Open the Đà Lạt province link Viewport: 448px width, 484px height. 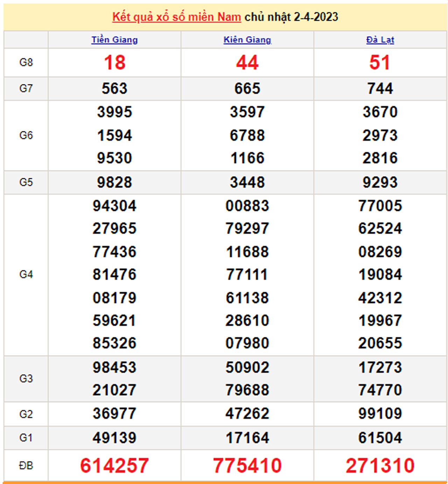(380, 40)
